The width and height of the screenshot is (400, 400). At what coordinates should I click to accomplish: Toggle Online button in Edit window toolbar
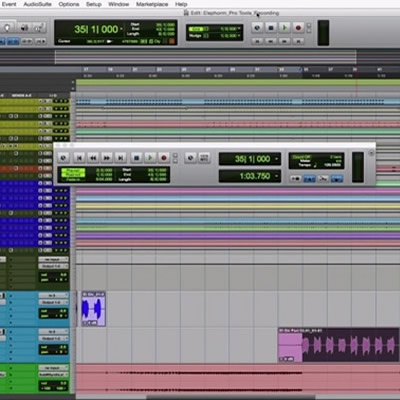pos(257,28)
